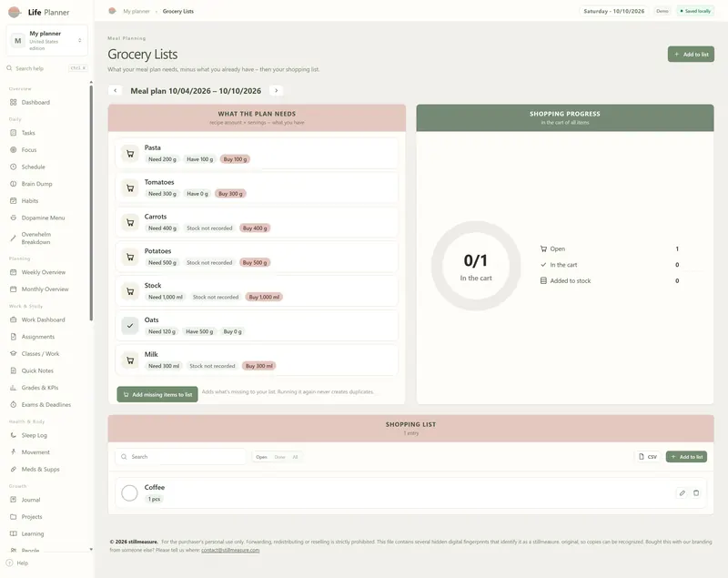Open the contact@stillmeasure.com email link
This screenshot has width=728, height=578.
[x=230, y=550]
